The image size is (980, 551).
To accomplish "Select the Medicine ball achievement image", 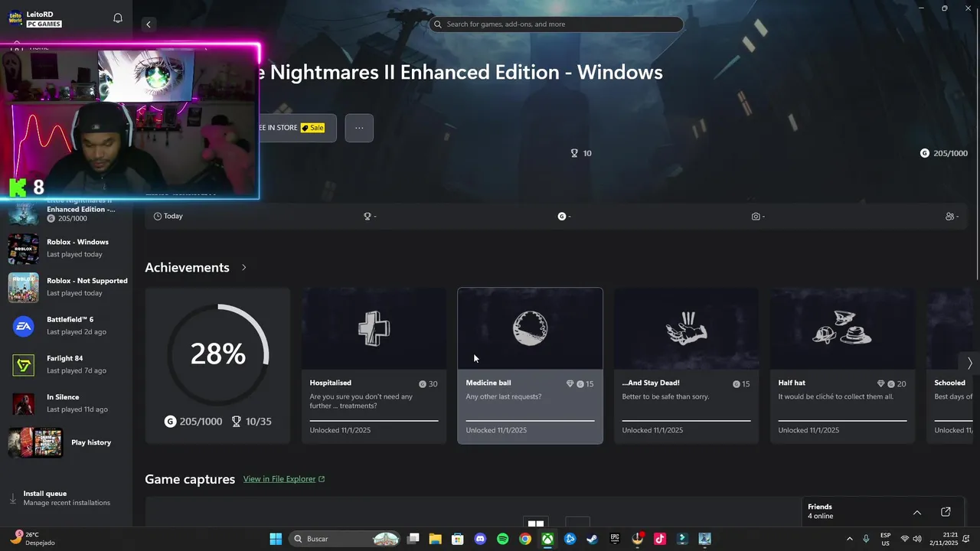I will [530, 328].
